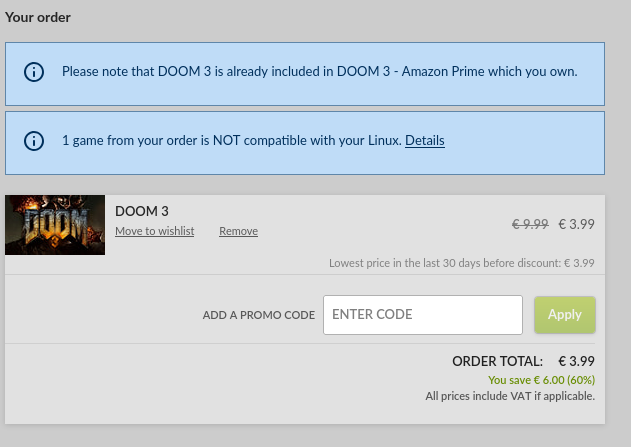631x447 pixels.
Task: Open the DOOM 3 cover thumbnail
Action: tap(55, 225)
